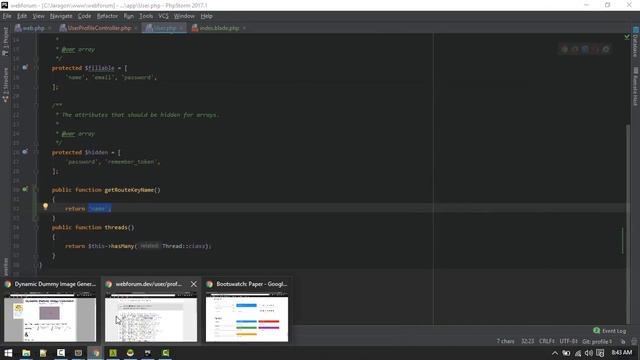
Task: Open the network icon in system tray
Action: click(x=578, y=353)
